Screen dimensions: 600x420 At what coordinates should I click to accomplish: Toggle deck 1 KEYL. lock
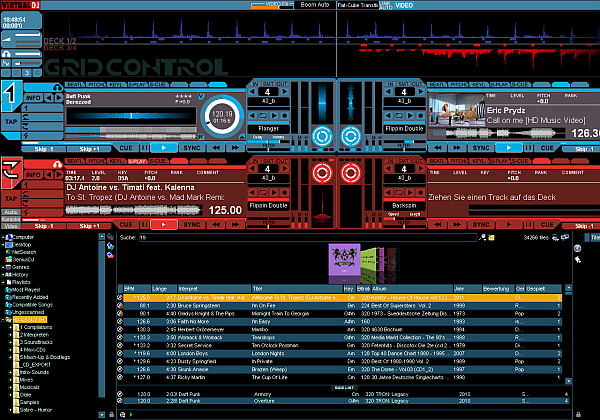pos(116,85)
